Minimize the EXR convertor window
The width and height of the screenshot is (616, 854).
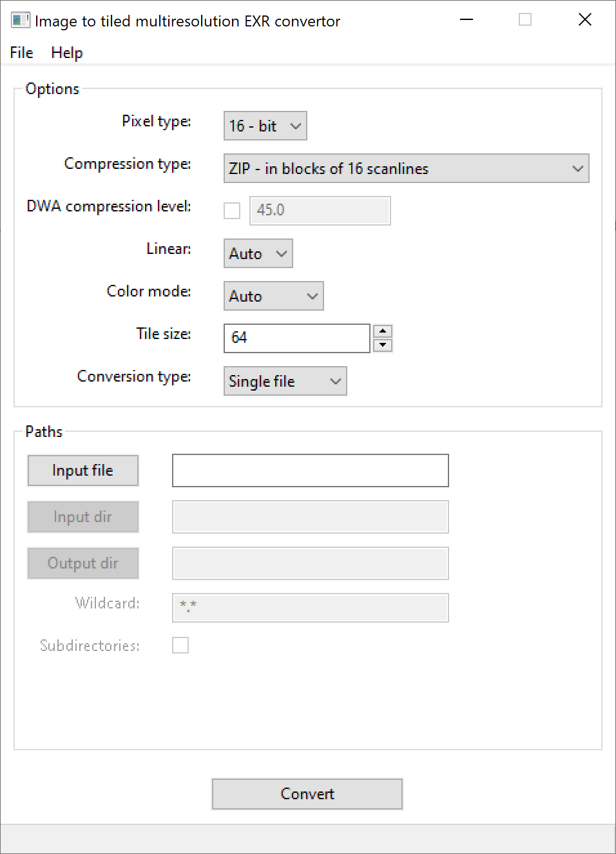[x=467, y=20]
